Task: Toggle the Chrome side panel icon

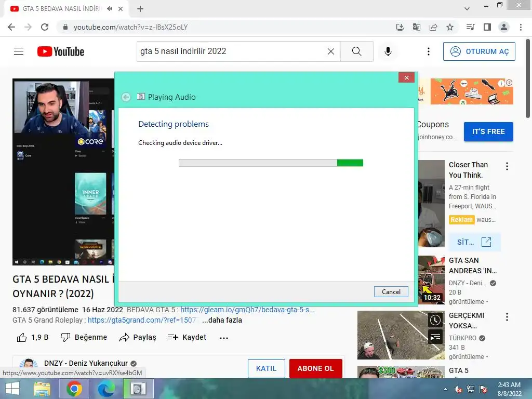Action: point(487,27)
